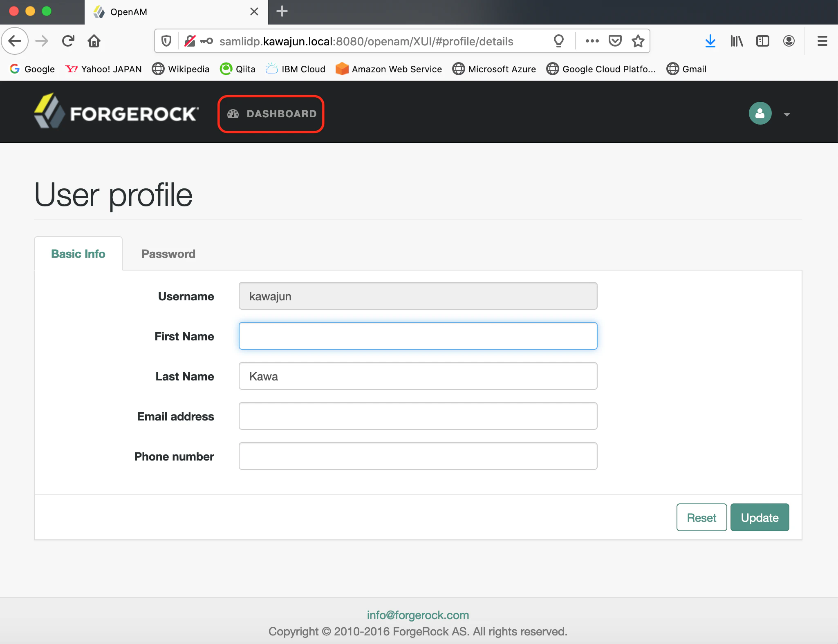Open the saved-login key icon in address bar
Screen dimensions: 838x644
[x=206, y=41]
